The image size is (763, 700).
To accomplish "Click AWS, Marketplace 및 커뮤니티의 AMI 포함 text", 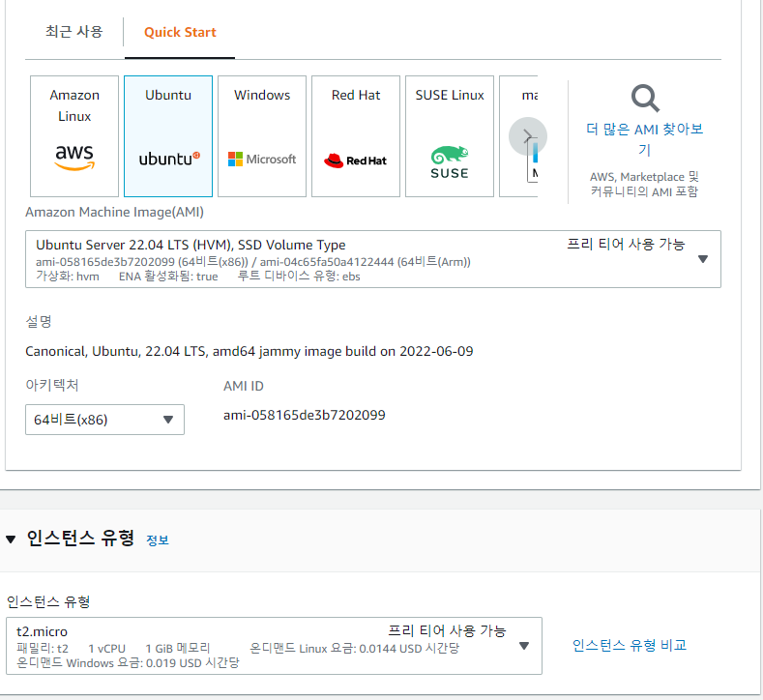I will [644, 184].
